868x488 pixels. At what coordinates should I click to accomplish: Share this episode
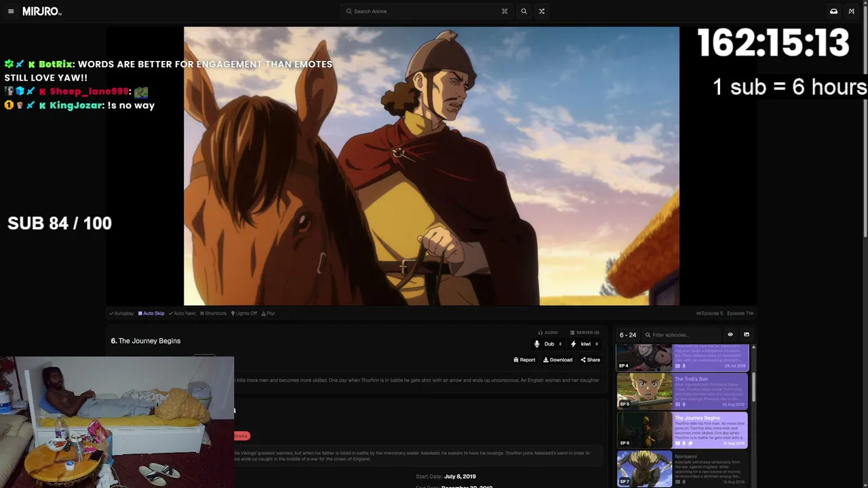pos(590,360)
